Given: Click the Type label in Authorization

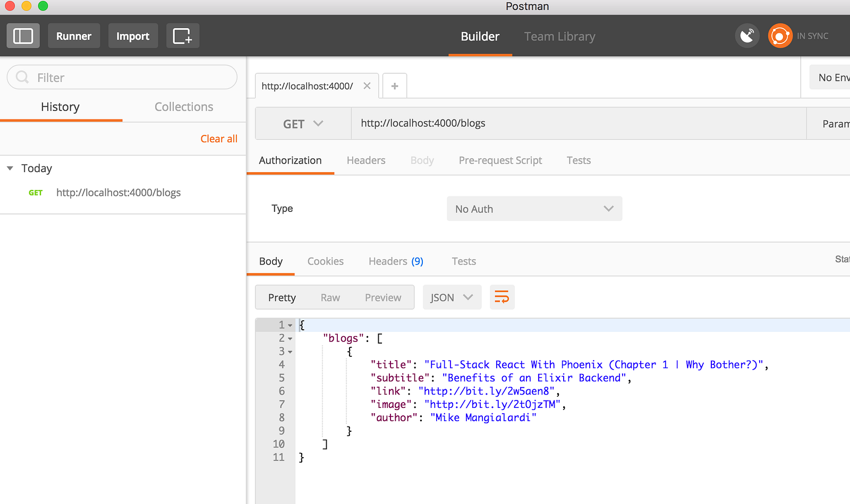Looking at the screenshot, I should 282,209.
